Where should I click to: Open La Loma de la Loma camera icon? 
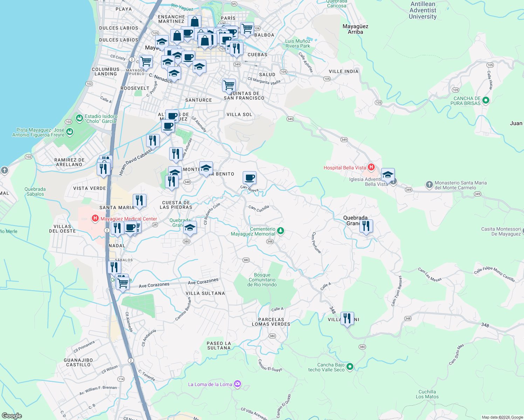237,384
